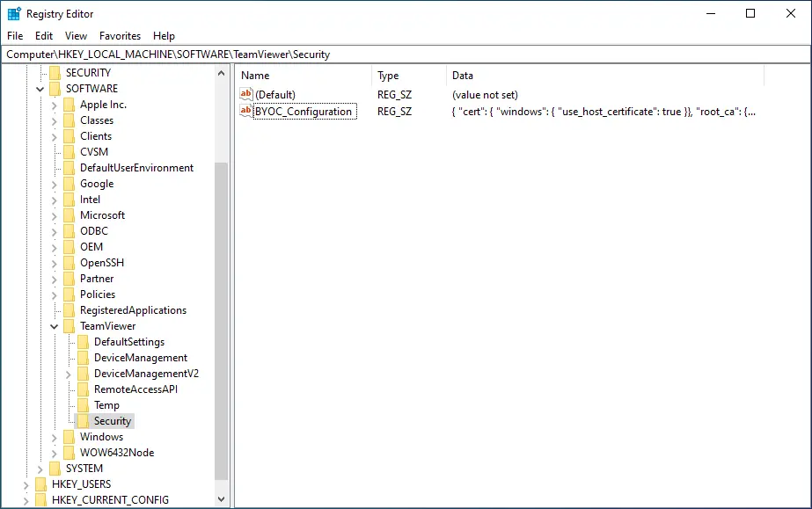812x509 pixels.
Task: Click the tree scrollbar up arrow
Action: click(x=221, y=73)
